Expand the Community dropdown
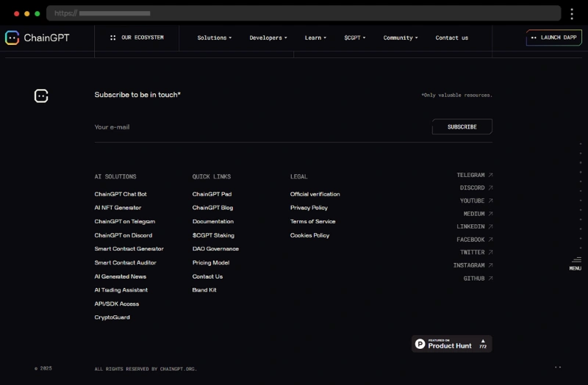The image size is (588, 385). pyautogui.click(x=401, y=38)
